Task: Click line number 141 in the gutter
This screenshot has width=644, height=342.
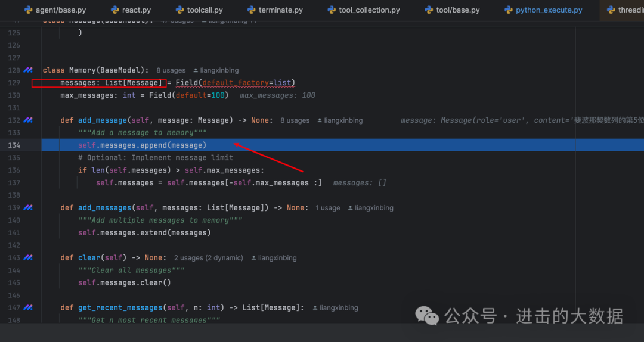Action: [x=14, y=233]
